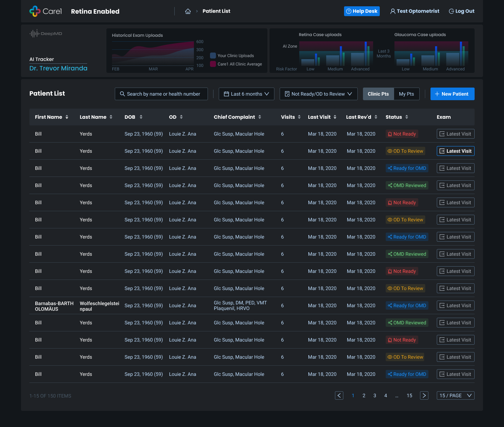Sort by Last Visit column arrows
The width and height of the screenshot is (504, 427).
(335, 117)
